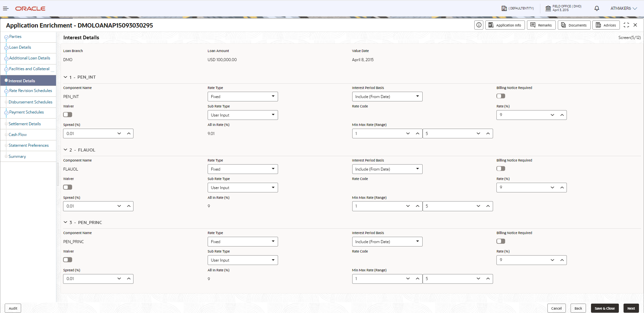Viewport: 644px width, 313px height.
Task: Open the hamburger navigation menu
Action: click(6, 8)
